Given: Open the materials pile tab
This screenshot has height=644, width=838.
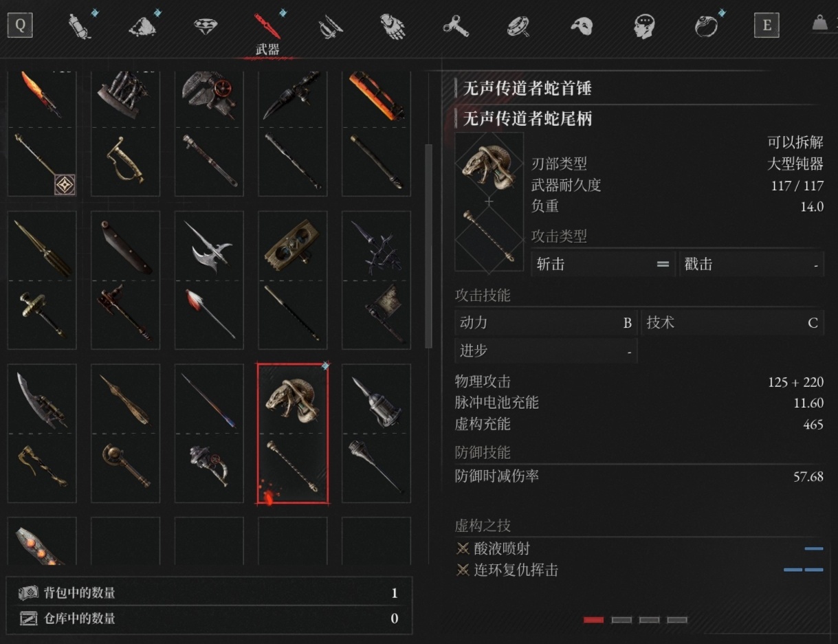Looking at the screenshot, I should coord(142,26).
